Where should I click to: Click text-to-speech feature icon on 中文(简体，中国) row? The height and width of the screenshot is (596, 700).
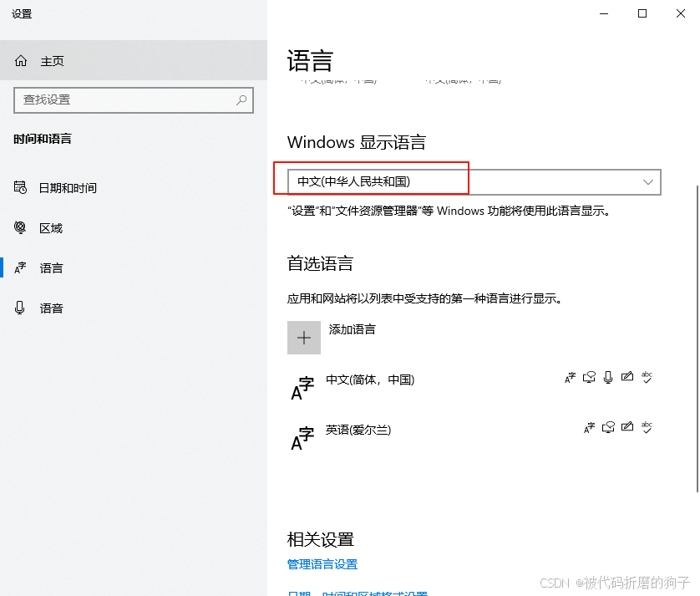pos(589,378)
